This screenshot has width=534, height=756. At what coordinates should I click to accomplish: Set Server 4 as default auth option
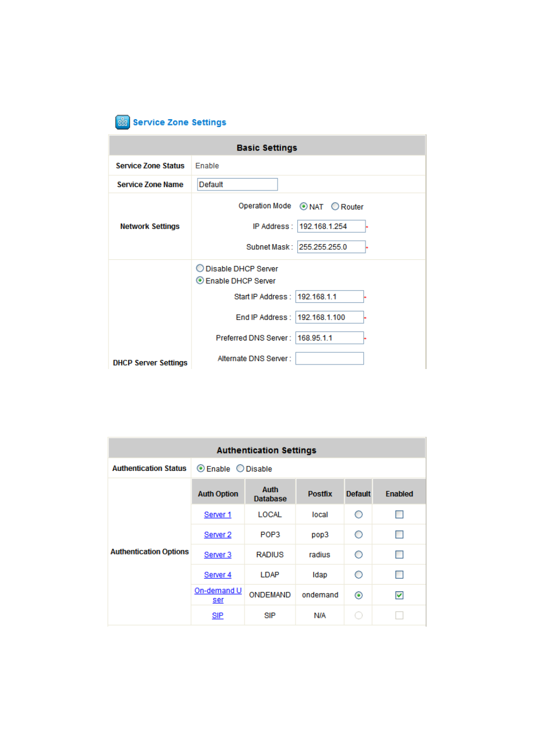[359, 575]
